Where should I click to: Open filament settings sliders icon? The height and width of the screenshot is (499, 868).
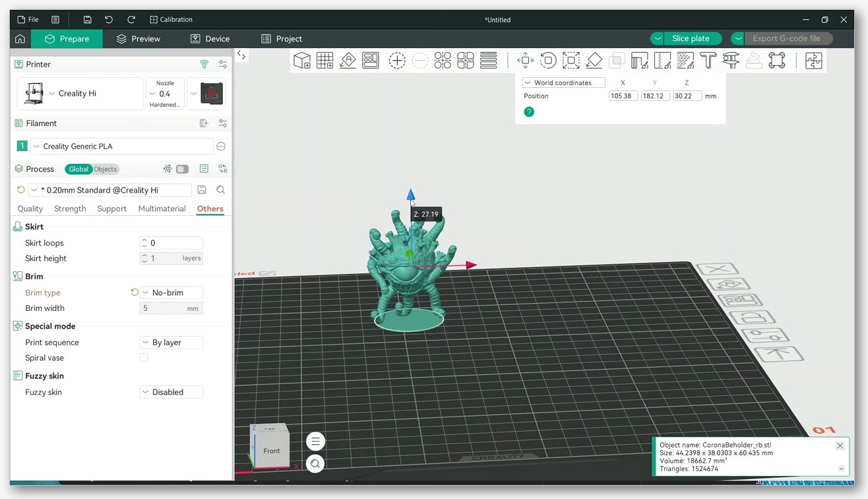click(223, 123)
